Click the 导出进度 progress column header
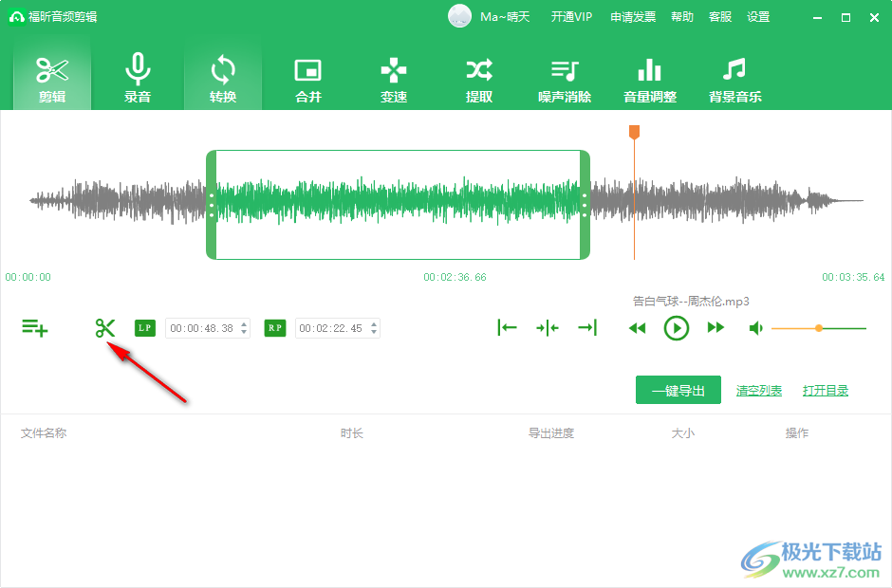The height and width of the screenshot is (588, 892). (551, 433)
